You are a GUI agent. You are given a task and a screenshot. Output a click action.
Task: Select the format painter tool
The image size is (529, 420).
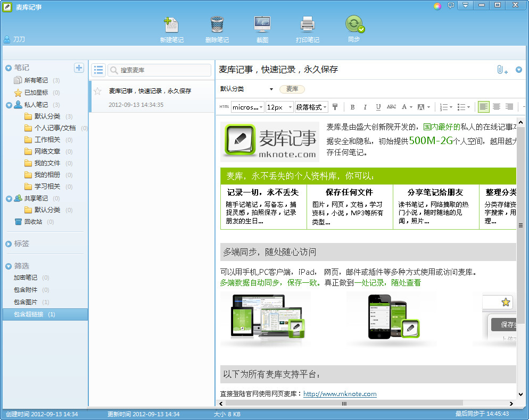click(x=335, y=107)
